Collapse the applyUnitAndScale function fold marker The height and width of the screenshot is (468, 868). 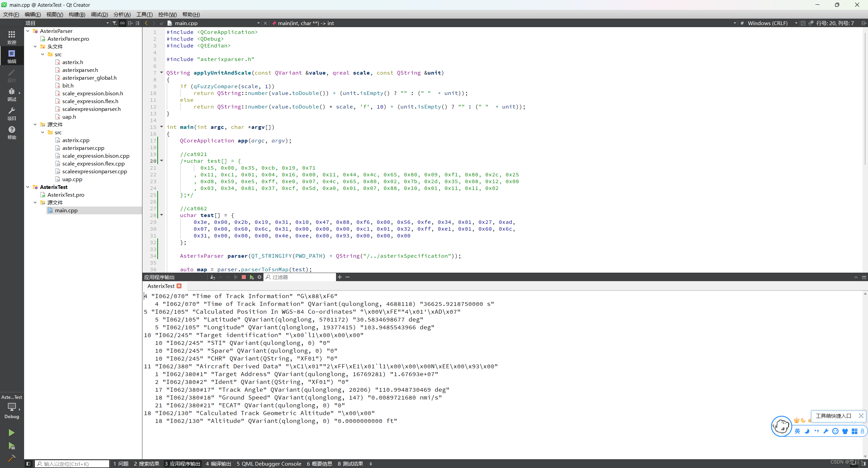pos(161,73)
